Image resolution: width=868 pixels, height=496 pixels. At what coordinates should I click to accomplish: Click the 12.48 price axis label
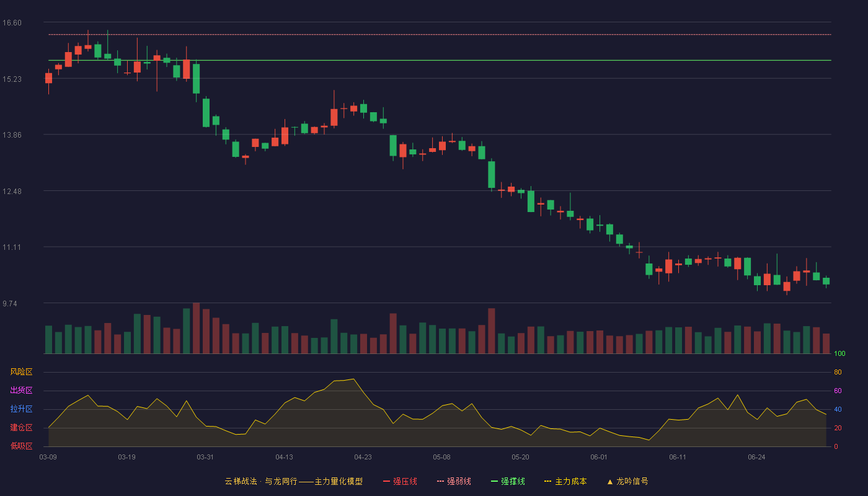point(12,192)
